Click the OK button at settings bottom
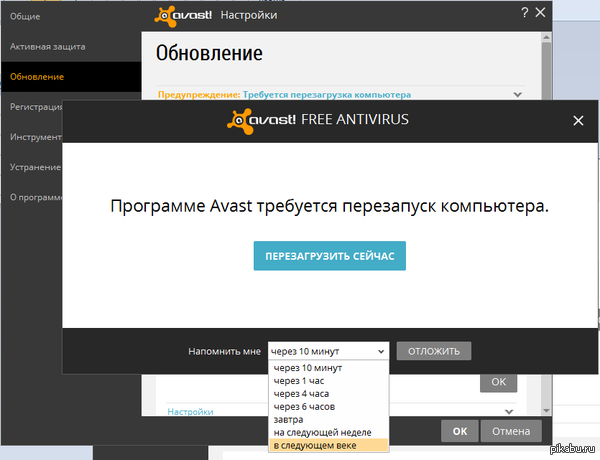 click(x=460, y=431)
